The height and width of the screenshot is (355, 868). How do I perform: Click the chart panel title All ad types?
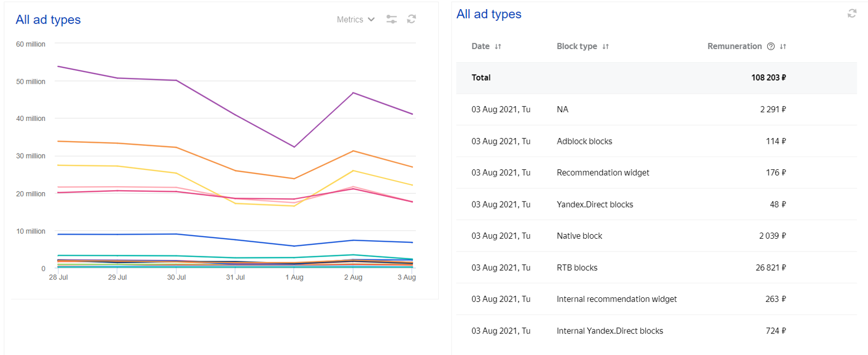[x=48, y=20]
